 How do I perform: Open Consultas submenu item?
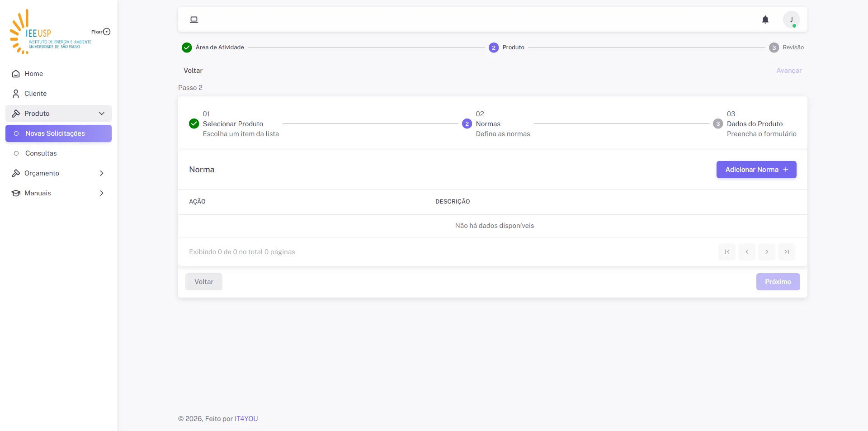58,153
